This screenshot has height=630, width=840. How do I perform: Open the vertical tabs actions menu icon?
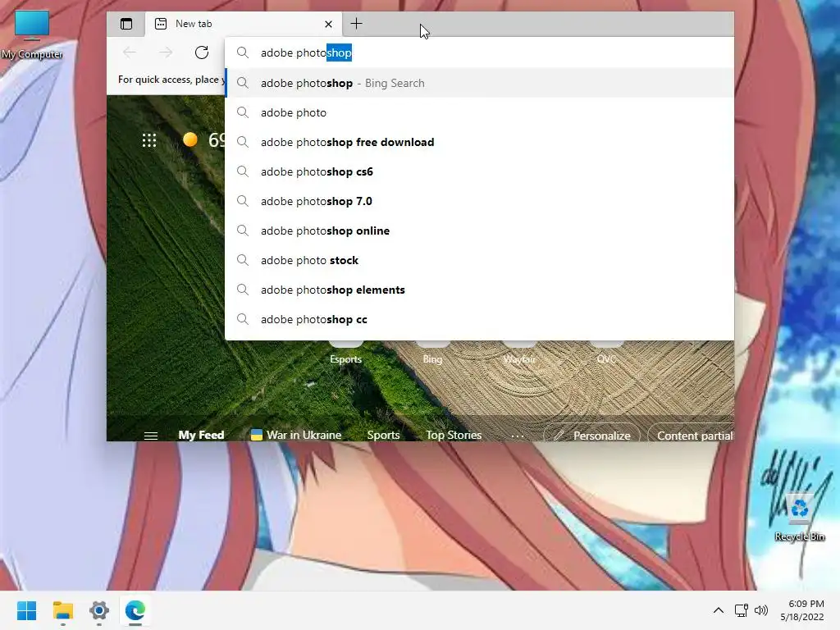pos(126,24)
